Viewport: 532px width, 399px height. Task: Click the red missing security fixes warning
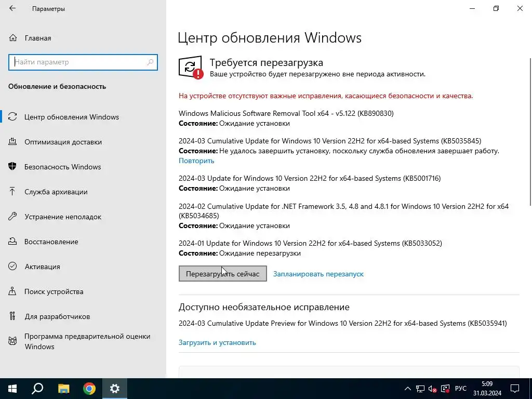(x=326, y=96)
